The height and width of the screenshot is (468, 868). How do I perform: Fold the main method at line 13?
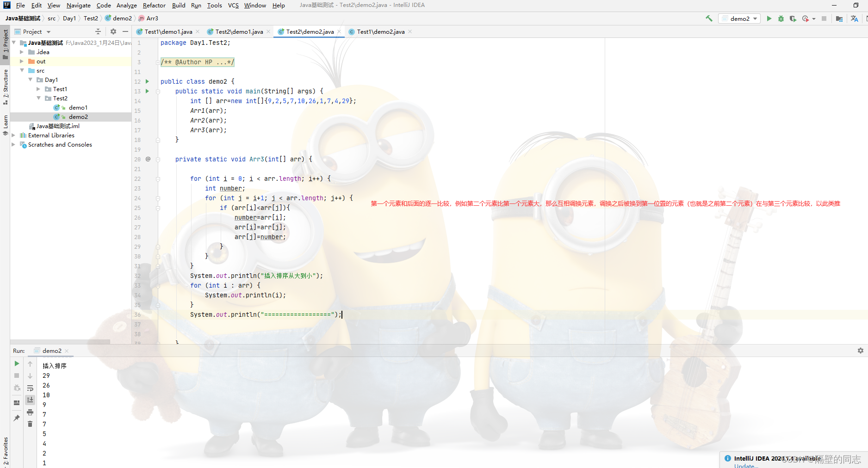tap(158, 92)
